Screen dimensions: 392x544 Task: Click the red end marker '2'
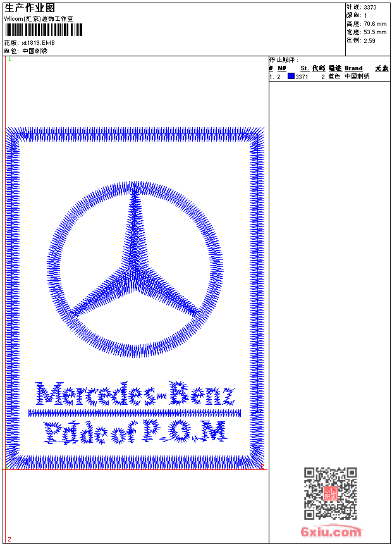pyautogui.click(x=9, y=540)
